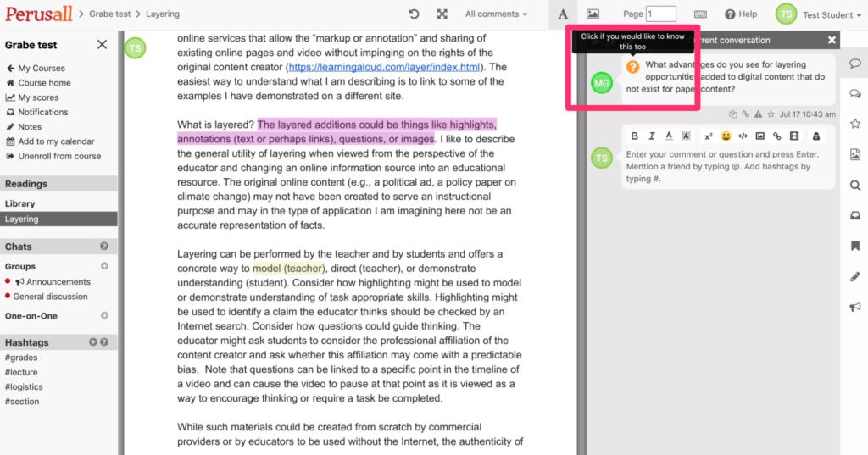
Task: Open the All comments filter dropdown
Action: coord(496,14)
